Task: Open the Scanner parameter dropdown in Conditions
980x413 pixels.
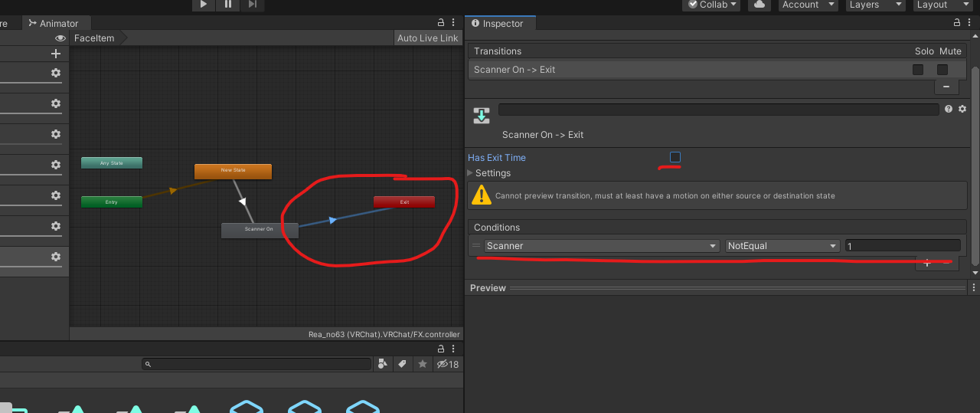Action: point(601,246)
